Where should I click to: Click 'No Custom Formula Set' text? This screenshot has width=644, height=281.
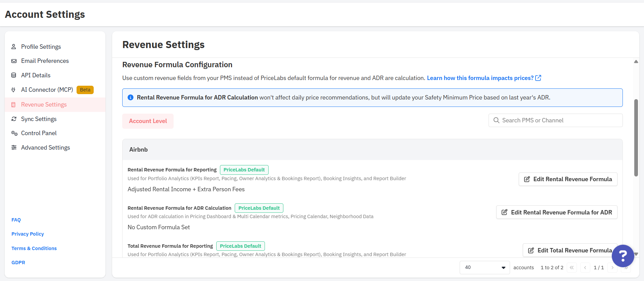158,227
